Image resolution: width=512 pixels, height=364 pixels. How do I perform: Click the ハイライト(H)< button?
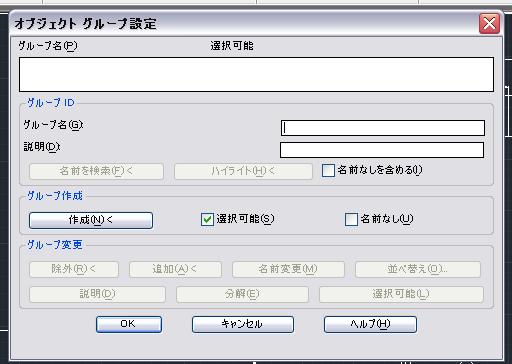coord(243,171)
